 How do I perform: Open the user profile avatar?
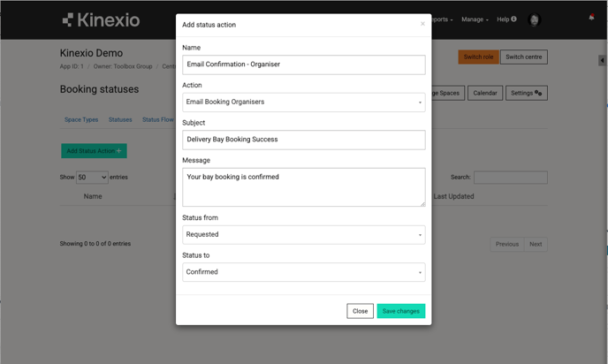(534, 19)
